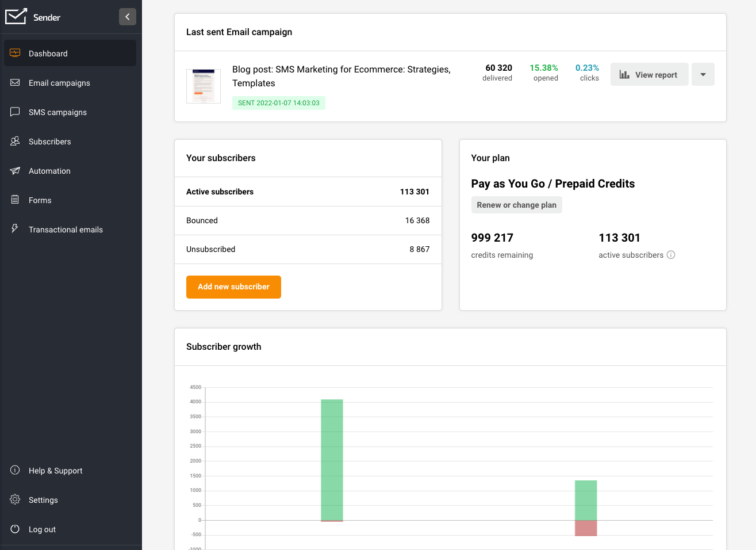Select the Automation paper-plane icon
The width and height of the screenshot is (756, 550).
coord(15,170)
